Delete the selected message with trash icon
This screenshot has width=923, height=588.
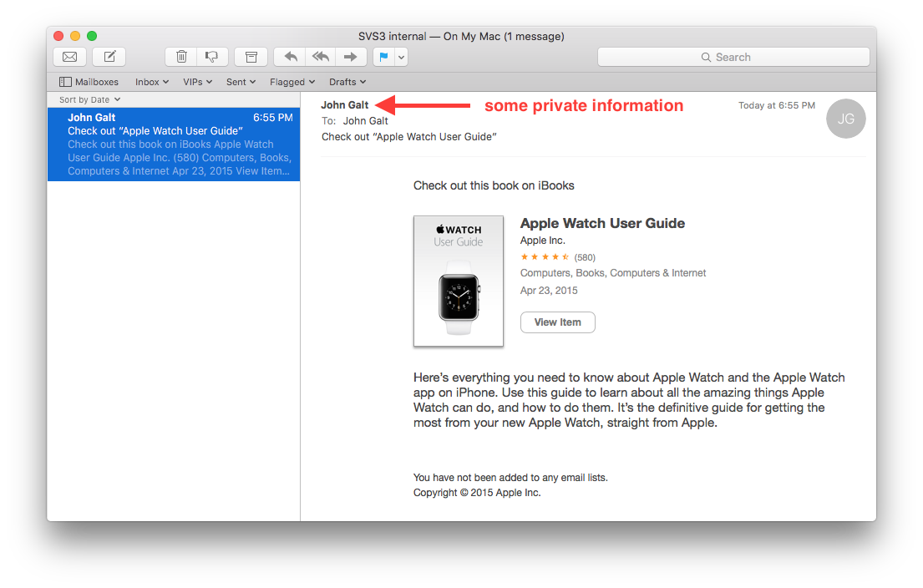coord(181,57)
